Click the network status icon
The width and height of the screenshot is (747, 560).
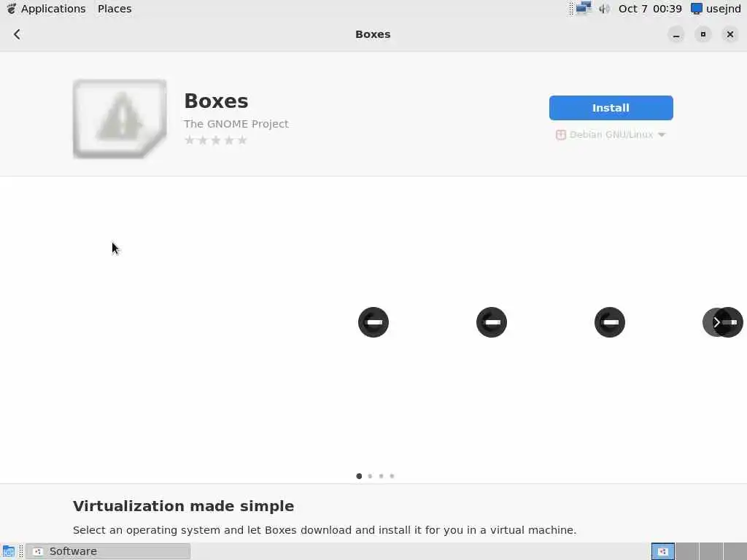coord(583,9)
